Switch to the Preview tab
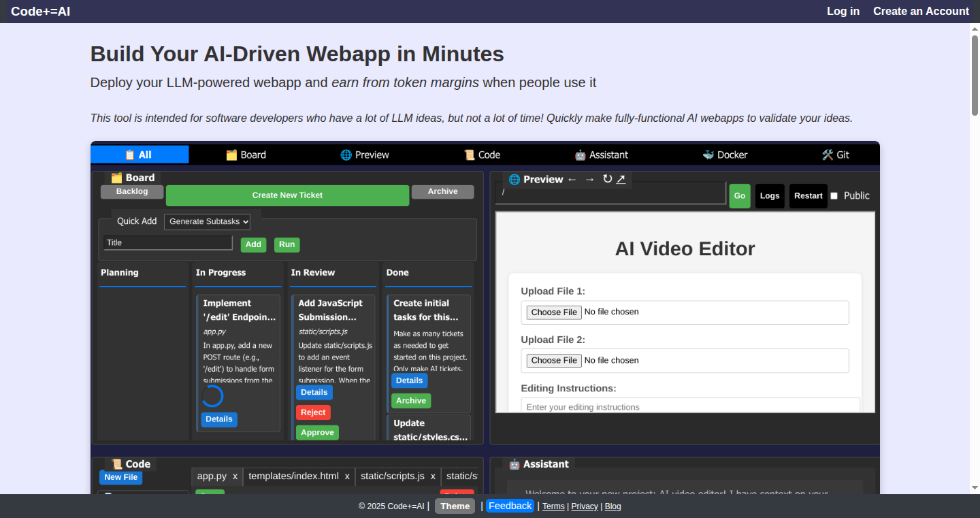Screen dimensions: 980x518 (365, 155)
